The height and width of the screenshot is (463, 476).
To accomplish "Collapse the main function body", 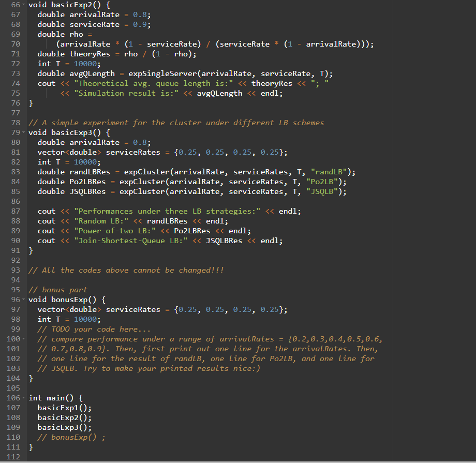I will (x=24, y=398).
